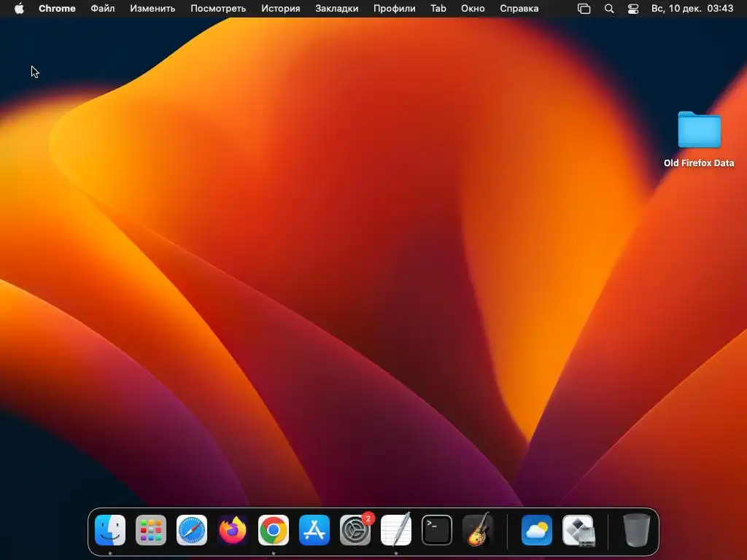Open the Окно menu
This screenshot has height=560, width=747.
(x=473, y=9)
